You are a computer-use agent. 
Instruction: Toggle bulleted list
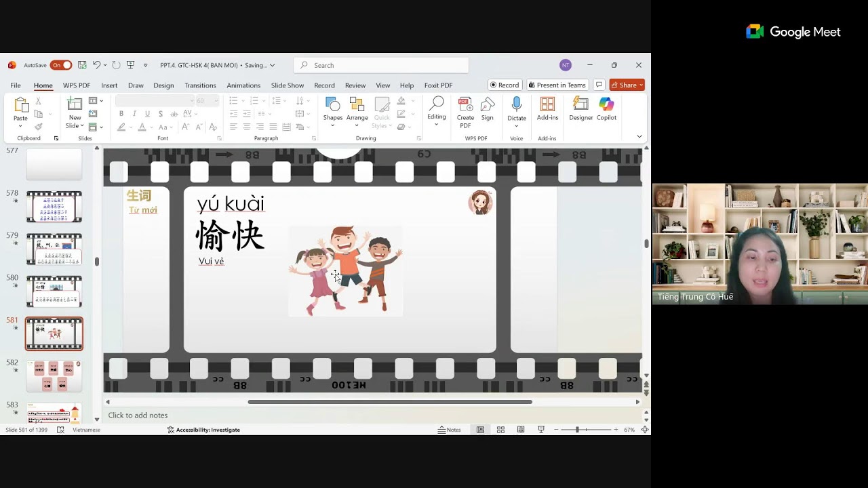coord(233,101)
